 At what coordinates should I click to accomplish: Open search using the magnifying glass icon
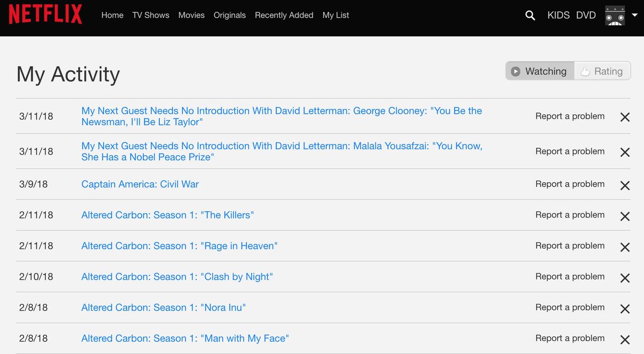(530, 16)
